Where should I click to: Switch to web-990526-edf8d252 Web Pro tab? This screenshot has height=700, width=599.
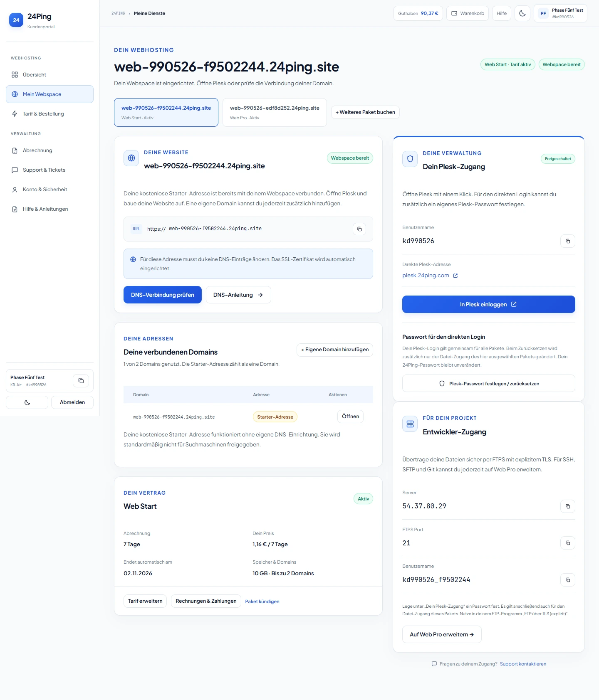click(275, 112)
